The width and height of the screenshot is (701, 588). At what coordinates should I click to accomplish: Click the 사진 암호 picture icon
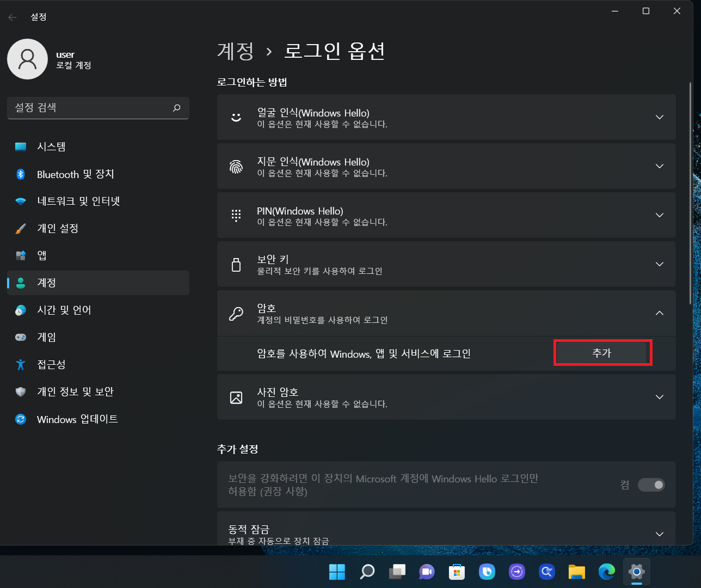click(x=236, y=397)
